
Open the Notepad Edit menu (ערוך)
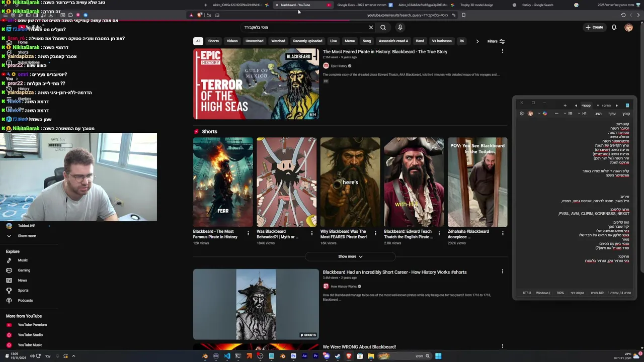(x=612, y=114)
